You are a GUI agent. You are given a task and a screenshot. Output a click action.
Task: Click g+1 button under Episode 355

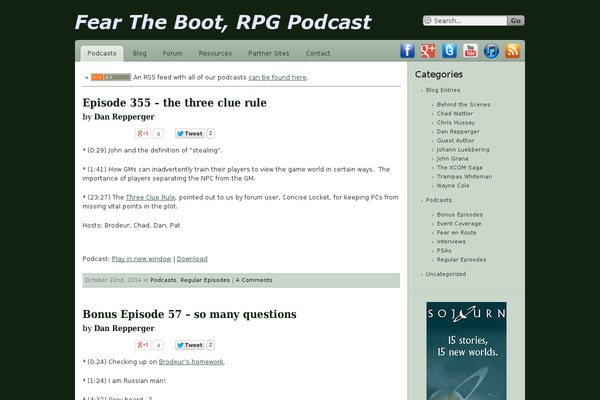143,133
